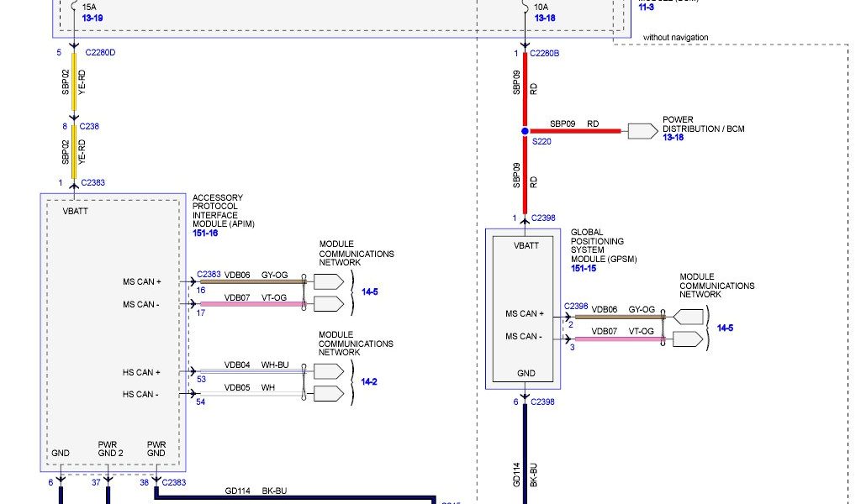Open the 14-2 link beside HS CAN network

369,382
